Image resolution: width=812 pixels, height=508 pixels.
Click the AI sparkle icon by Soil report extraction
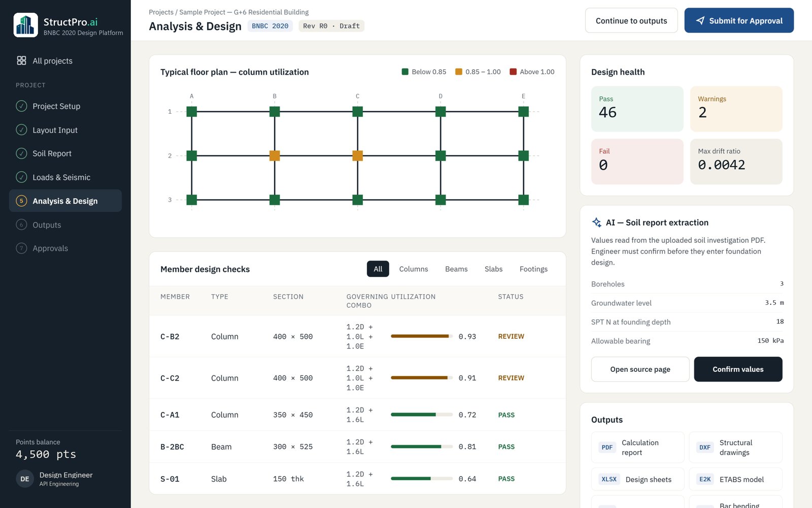coord(597,223)
